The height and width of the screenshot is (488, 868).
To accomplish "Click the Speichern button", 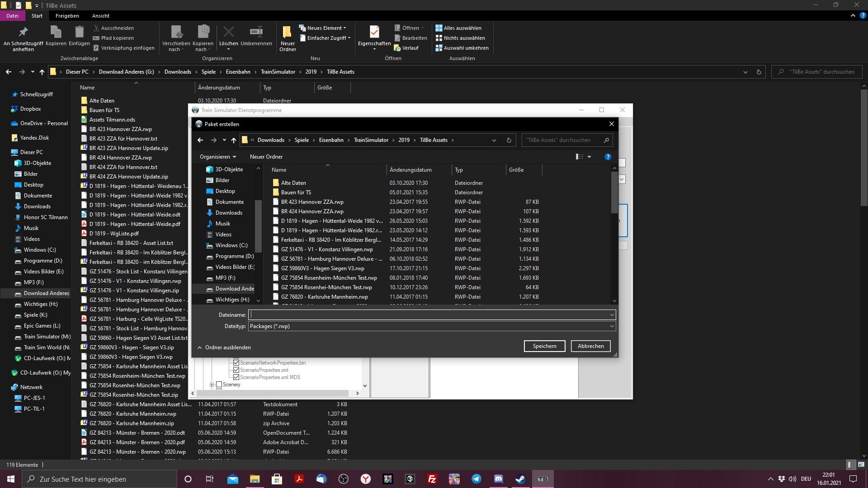I will pos(544,346).
